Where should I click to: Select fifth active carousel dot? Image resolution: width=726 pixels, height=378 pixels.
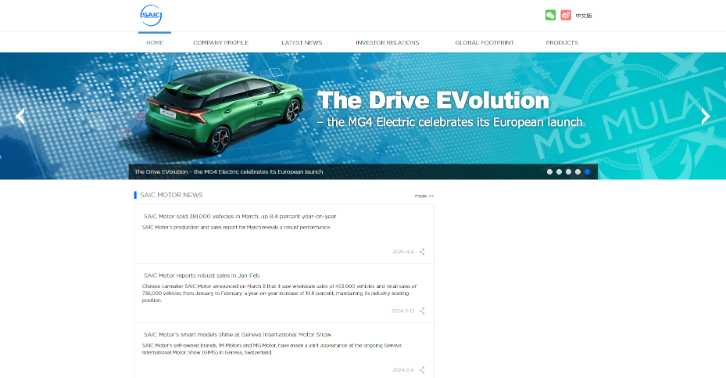click(x=587, y=172)
